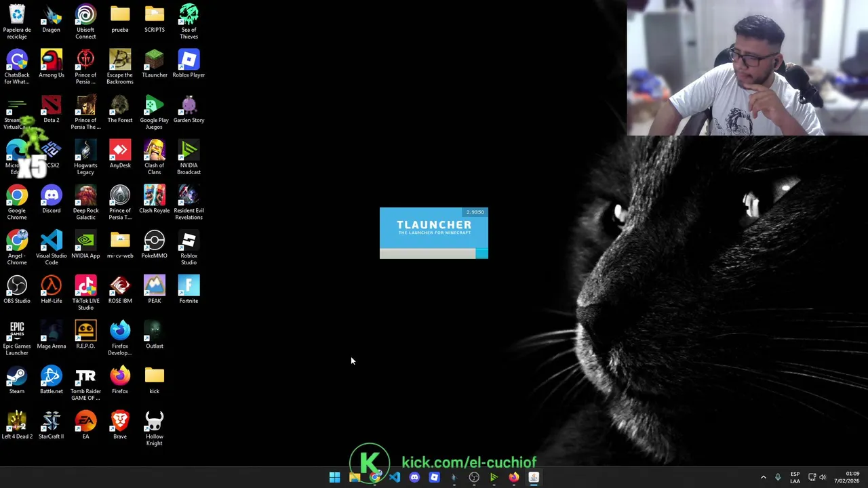The height and width of the screenshot is (488, 868).
Task: Click the microphone icon in system tray
Action: 778,477
